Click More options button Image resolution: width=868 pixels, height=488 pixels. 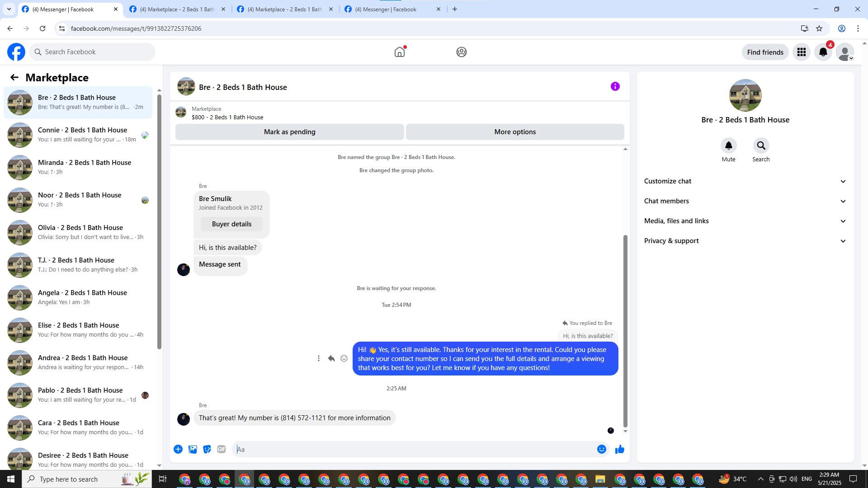[515, 132]
